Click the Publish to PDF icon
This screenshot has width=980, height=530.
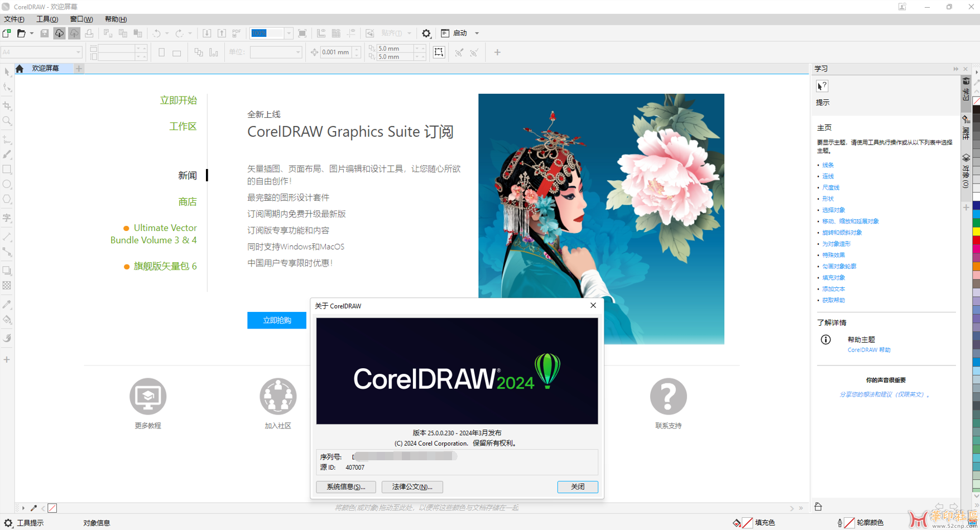pyautogui.click(x=237, y=33)
